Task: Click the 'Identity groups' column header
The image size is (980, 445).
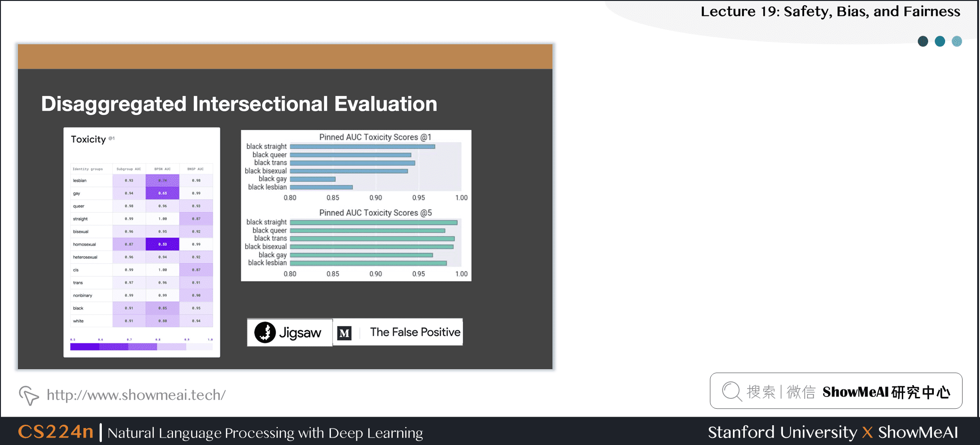Action: click(x=88, y=169)
